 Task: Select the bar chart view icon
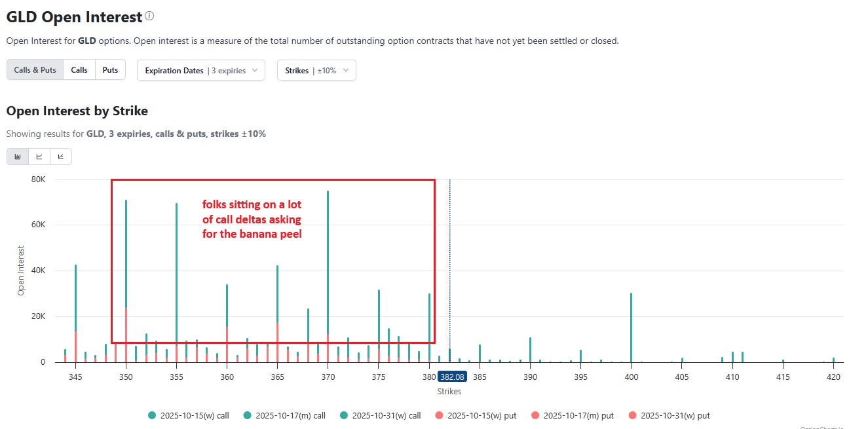click(x=18, y=157)
